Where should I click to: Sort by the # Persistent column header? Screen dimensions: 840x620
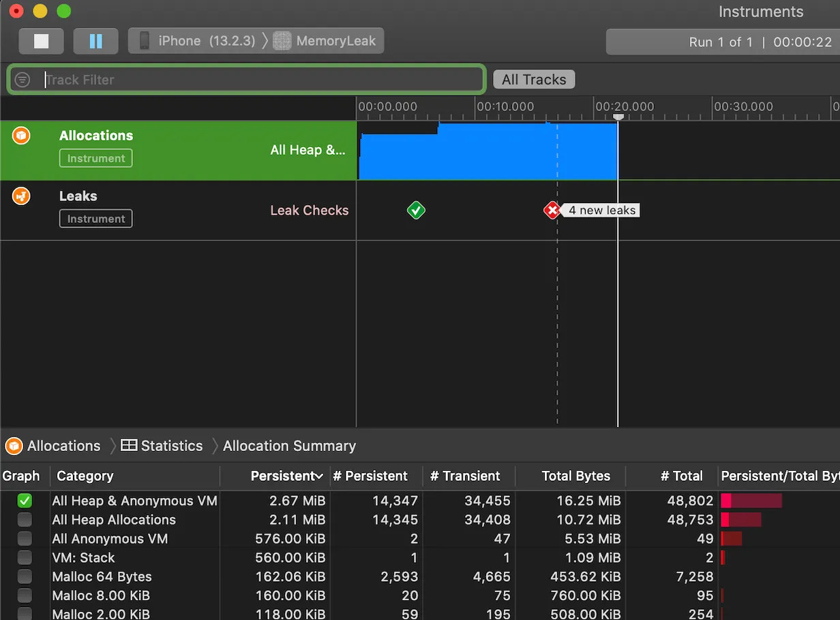point(370,476)
